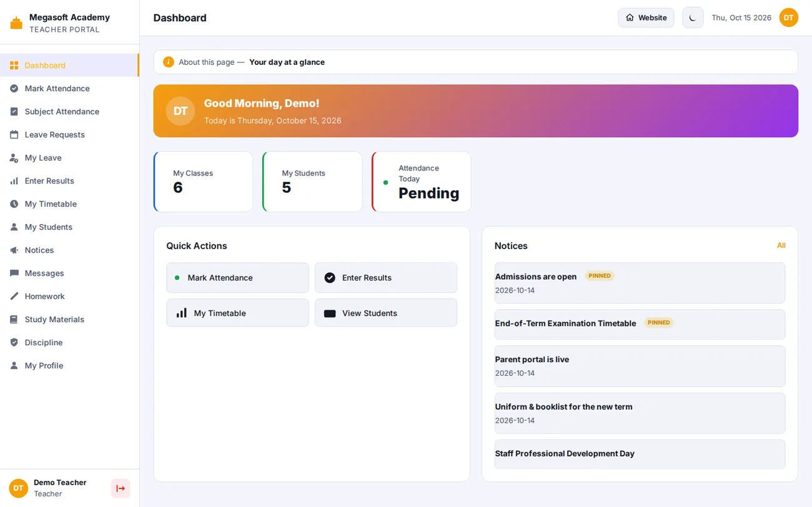
Task: Click the Attendance Today Pending card
Action: pyautogui.click(x=422, y=182)
